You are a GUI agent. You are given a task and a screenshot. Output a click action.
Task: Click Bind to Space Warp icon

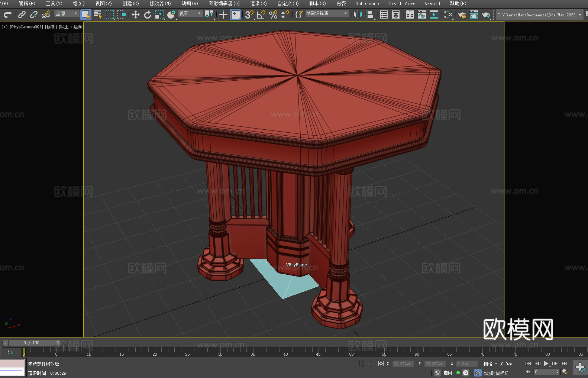[x=46, y=15]
